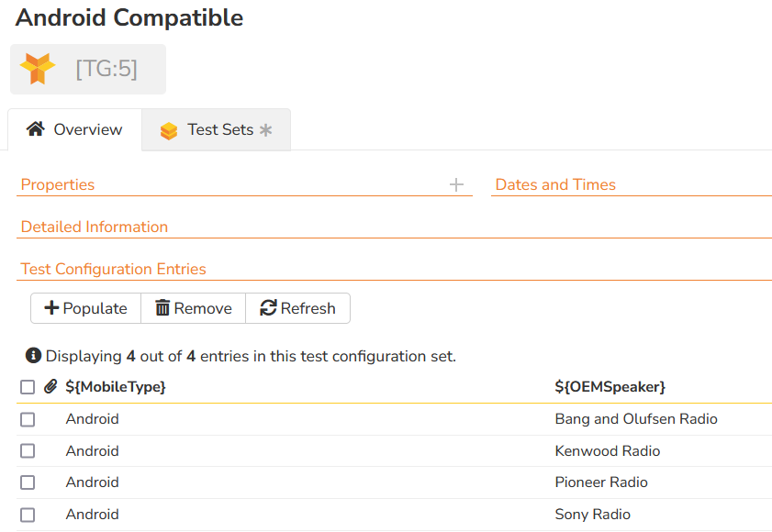Click the Remove button
This screenshot has width=772, height=532.
(193, 308)
